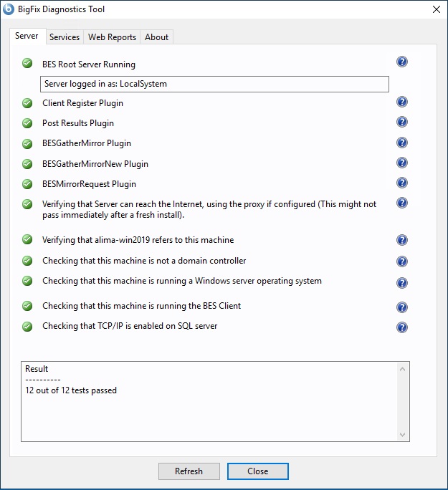Select the About tab
Screen dimensions: 448x490
click(x=156, y=37)
